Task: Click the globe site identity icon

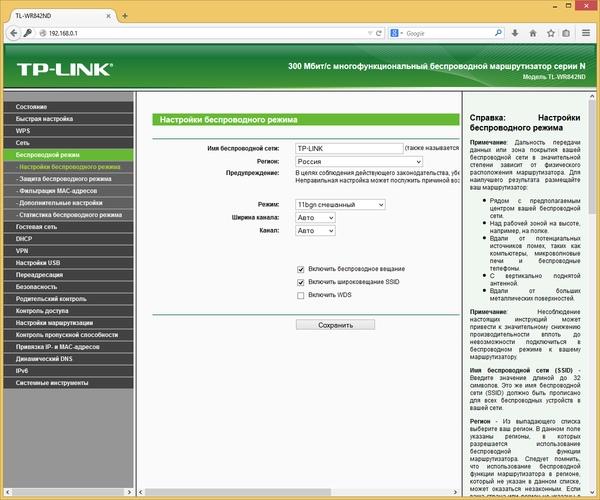Action: tap(43, 33)
